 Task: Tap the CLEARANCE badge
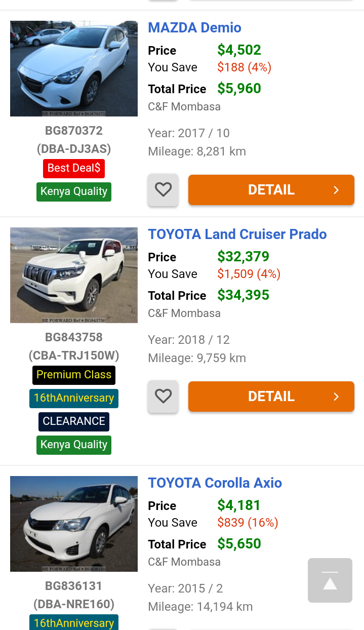coord(74,421)
